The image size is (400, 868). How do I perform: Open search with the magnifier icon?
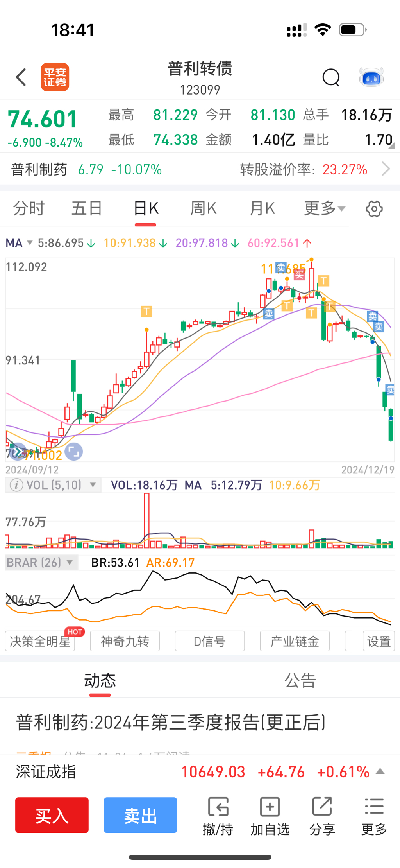click(x=331, y=77)
